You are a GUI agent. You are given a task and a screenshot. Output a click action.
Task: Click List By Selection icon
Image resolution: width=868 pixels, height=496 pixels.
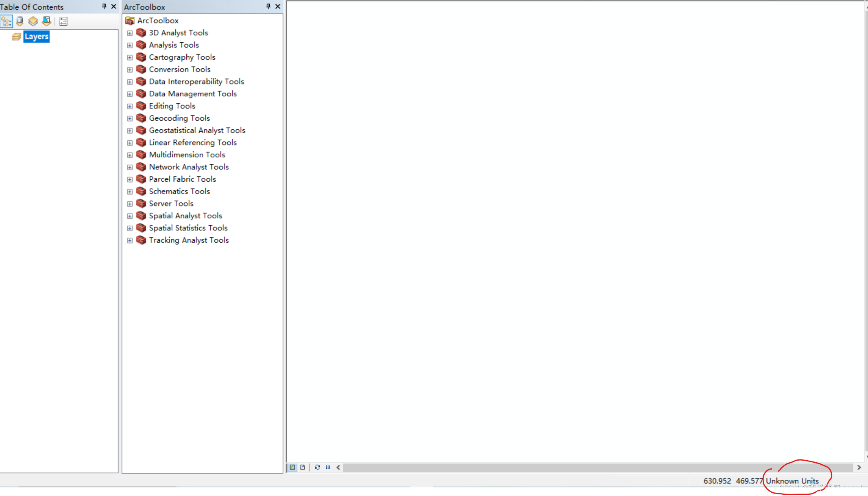click(46, 21)
